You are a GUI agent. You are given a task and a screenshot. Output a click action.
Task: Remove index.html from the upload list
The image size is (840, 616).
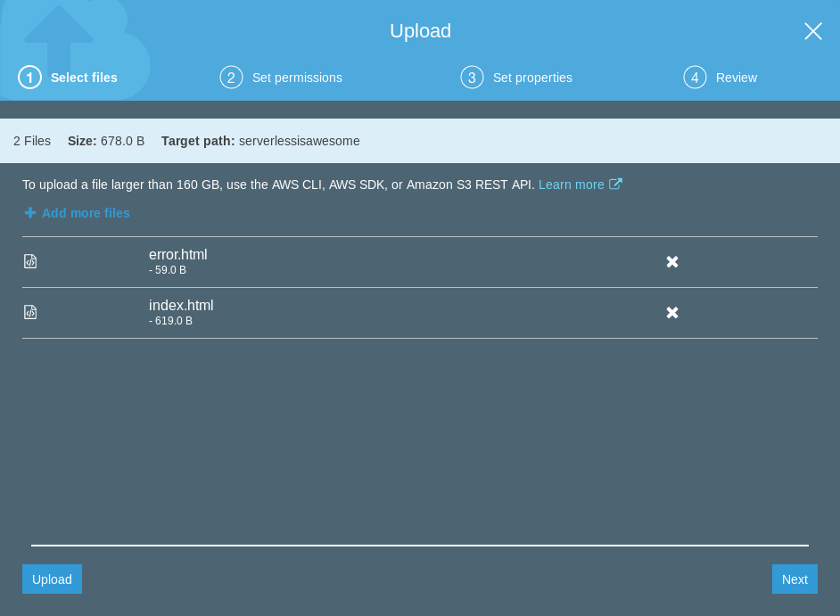[672, 312]
